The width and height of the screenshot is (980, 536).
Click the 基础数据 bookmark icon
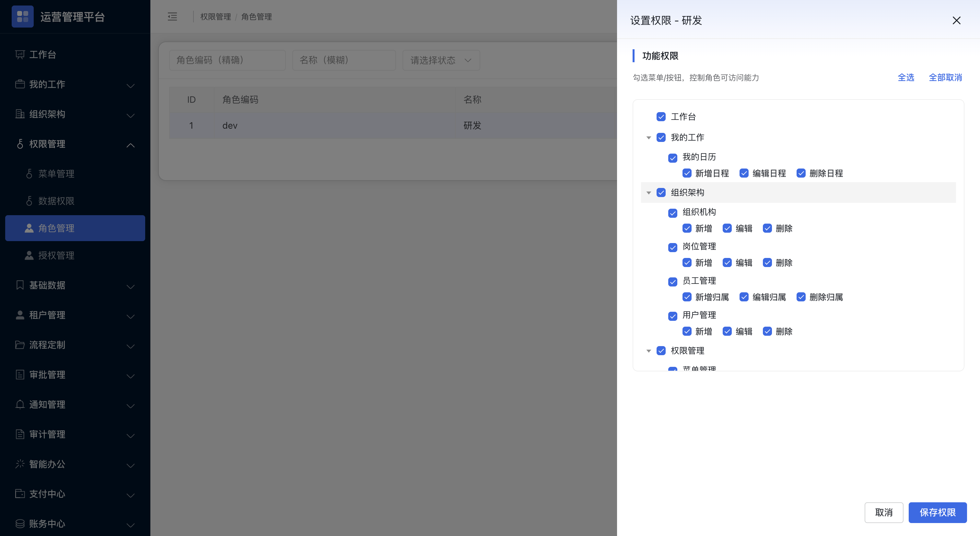click(x=20, y=285)
